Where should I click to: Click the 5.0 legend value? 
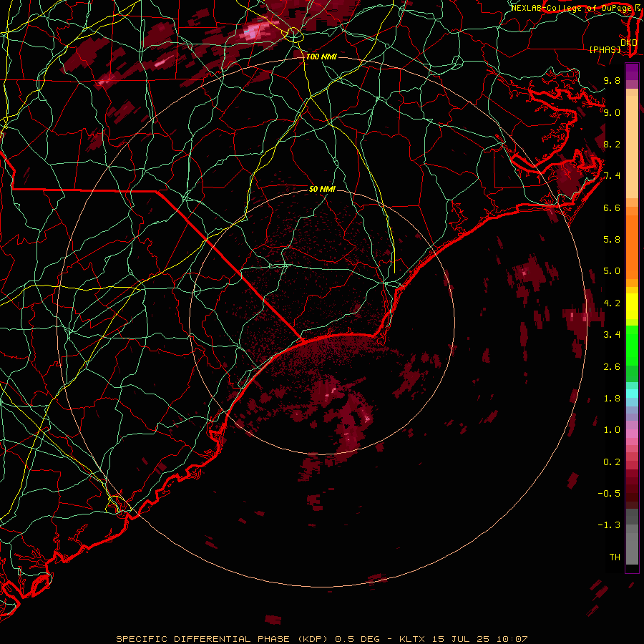click(612, 271)
